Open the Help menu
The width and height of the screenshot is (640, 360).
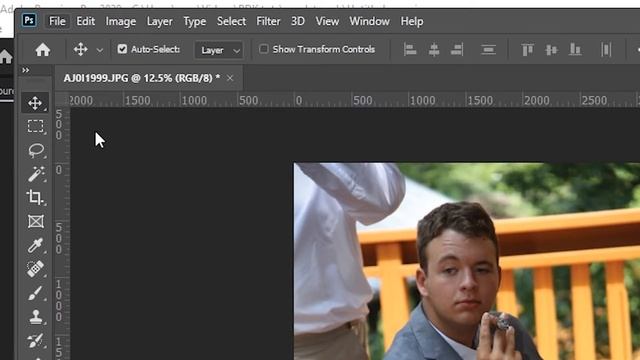pyautogui.click(x=412, y=21)
